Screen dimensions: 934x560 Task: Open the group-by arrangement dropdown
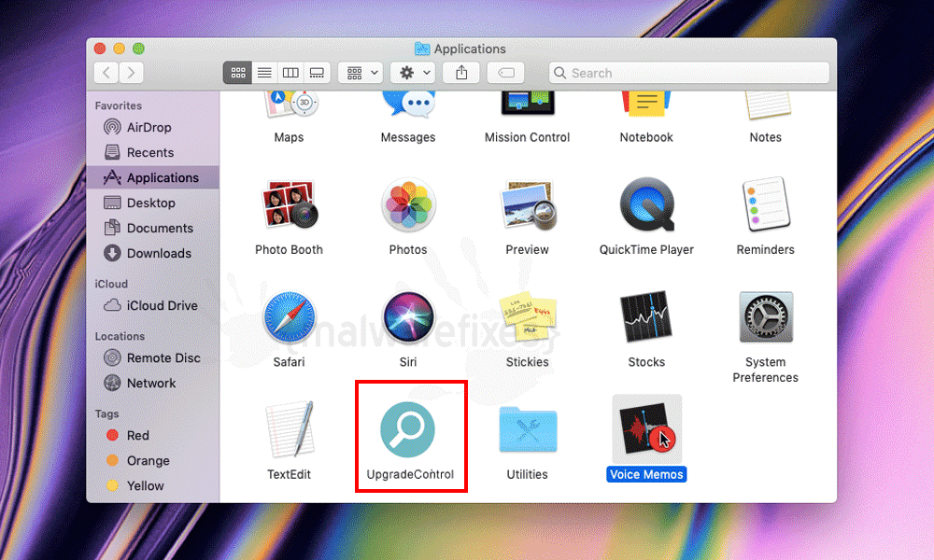(361, 73)
